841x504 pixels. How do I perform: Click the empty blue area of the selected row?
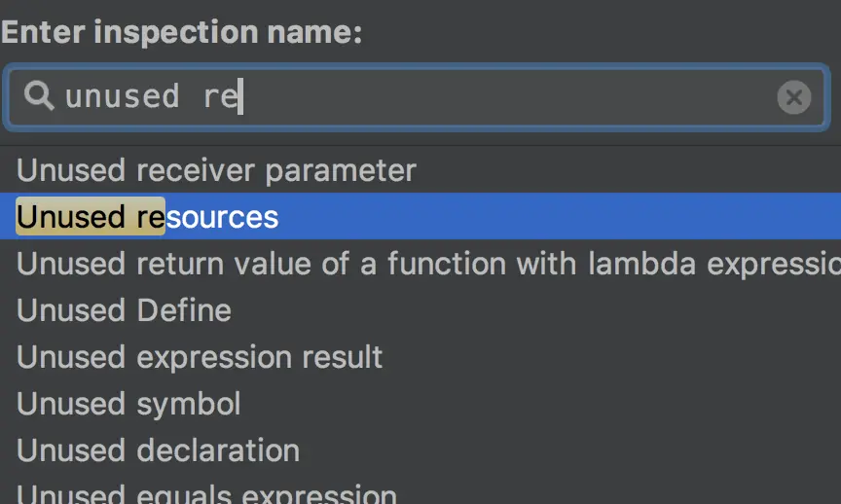(x=558, y=216)
